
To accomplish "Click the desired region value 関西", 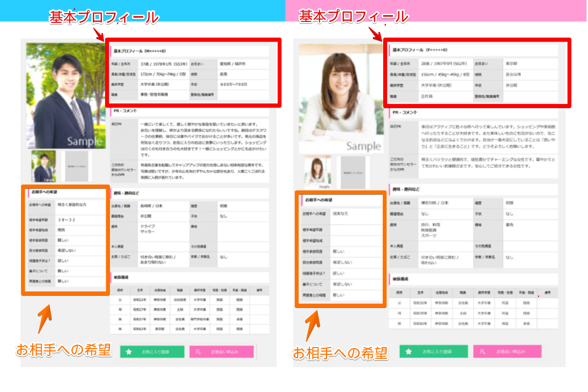I will pos(61,229).
